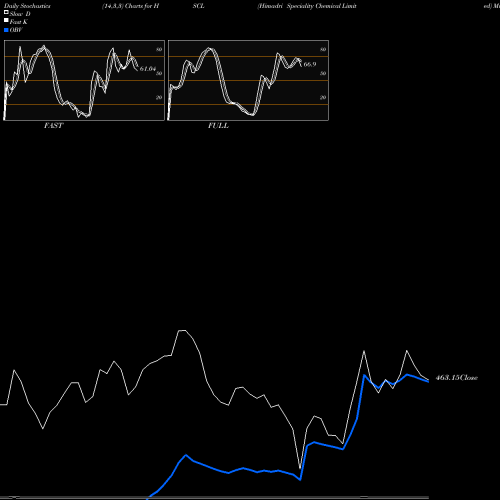The width and height of the screenshot is (500, 500).
Task: Click the 80 axis label in FAST chart
Action: 159,49
